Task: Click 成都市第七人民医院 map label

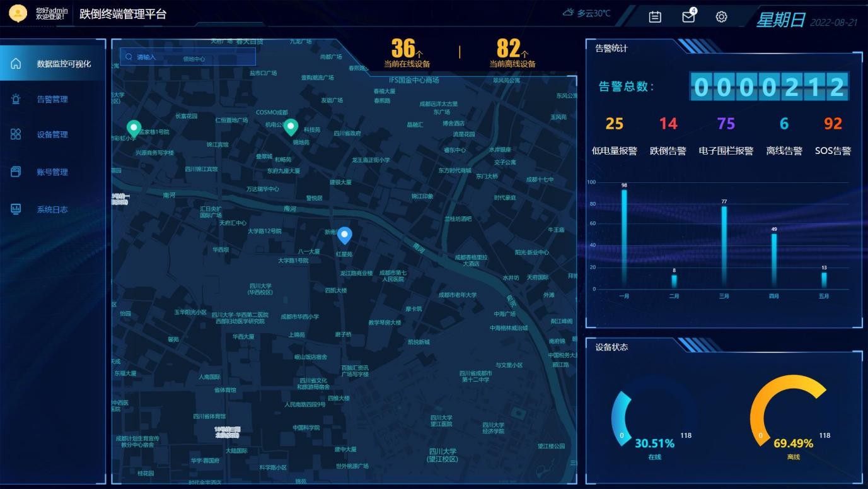Action: point(393,276)
